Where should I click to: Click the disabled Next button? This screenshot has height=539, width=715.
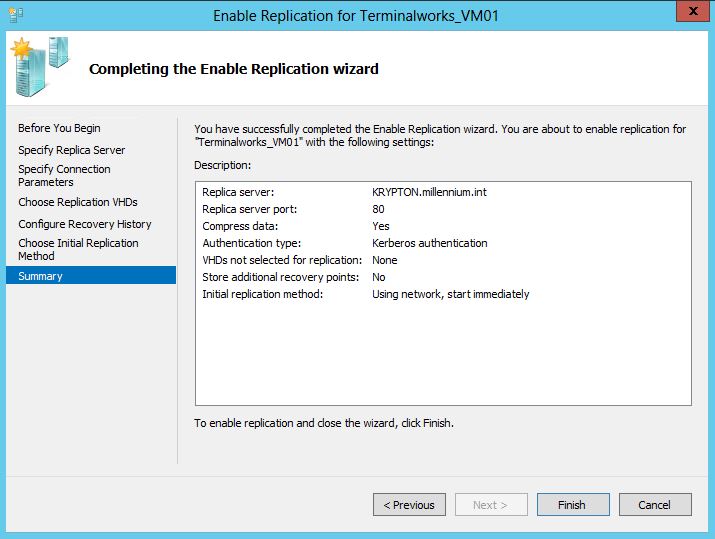(x=491, y=505)
